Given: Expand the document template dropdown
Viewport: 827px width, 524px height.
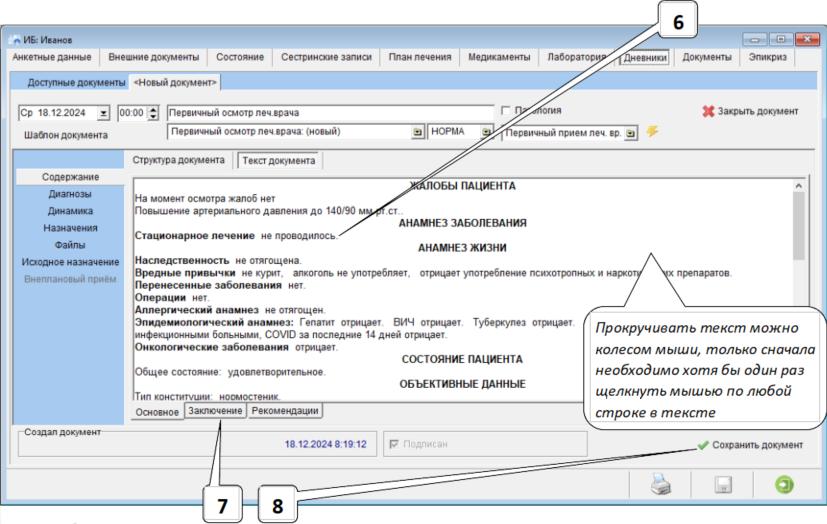Looking at the screenshot, I should point(417,132).
